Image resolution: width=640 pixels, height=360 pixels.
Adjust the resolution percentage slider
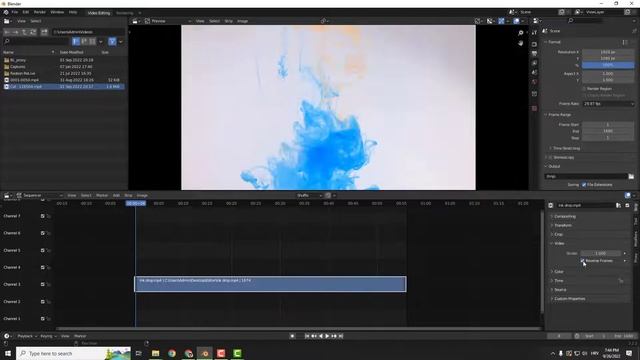608,65
